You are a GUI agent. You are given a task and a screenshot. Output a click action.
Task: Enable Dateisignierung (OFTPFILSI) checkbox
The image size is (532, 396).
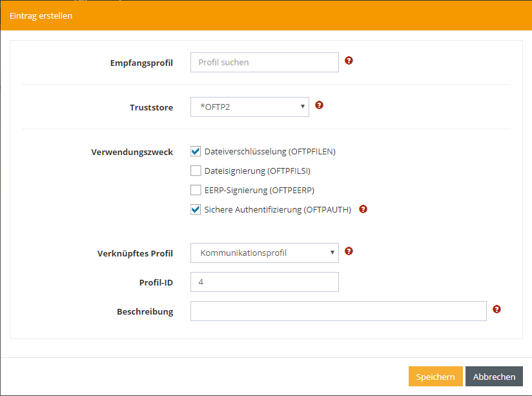[196, 171]
